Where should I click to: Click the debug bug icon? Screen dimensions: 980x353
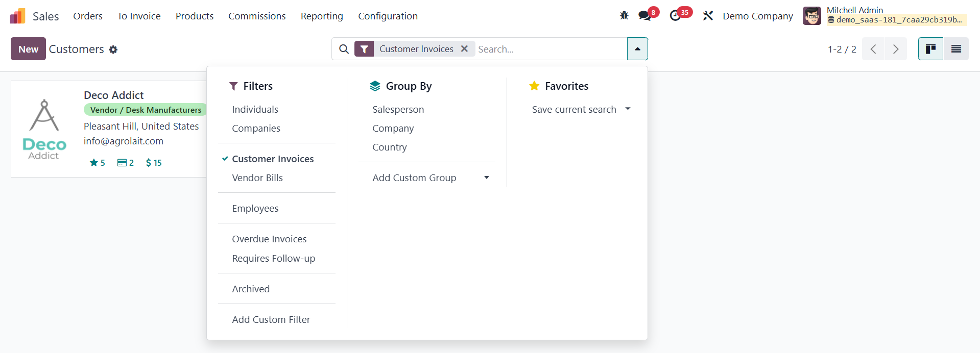click(624, 16)
